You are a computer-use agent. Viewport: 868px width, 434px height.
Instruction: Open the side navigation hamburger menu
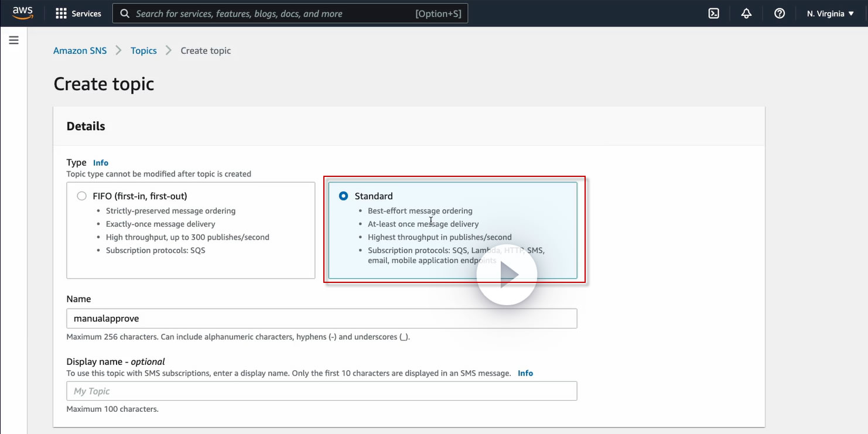pos(13,40)
